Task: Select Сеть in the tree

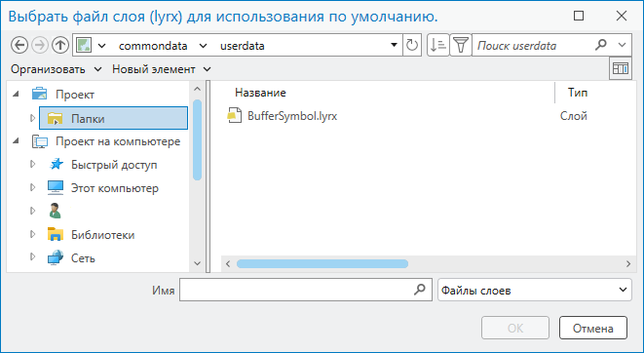Action: tap(83, 258)
